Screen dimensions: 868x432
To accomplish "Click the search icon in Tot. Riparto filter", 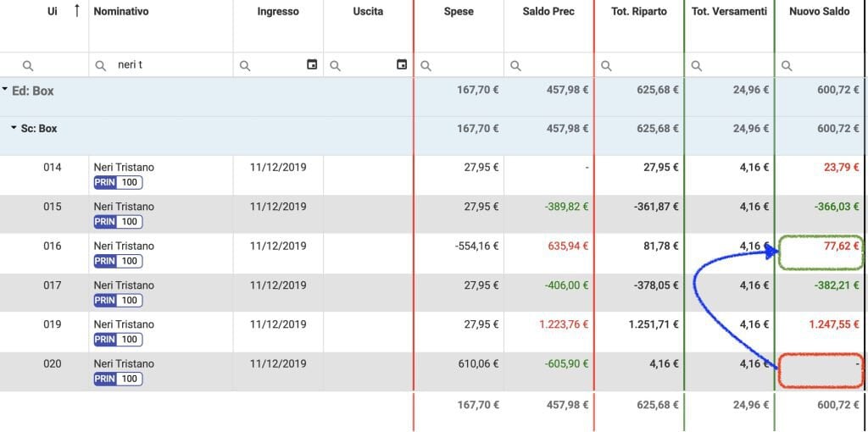I will tap(607, 65).
